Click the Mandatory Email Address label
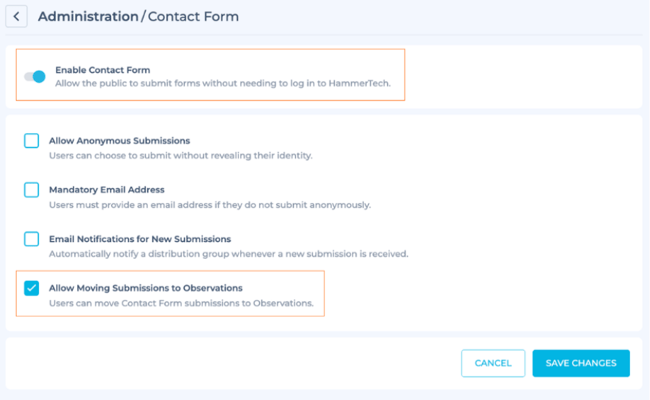 (x=107, y=189)
